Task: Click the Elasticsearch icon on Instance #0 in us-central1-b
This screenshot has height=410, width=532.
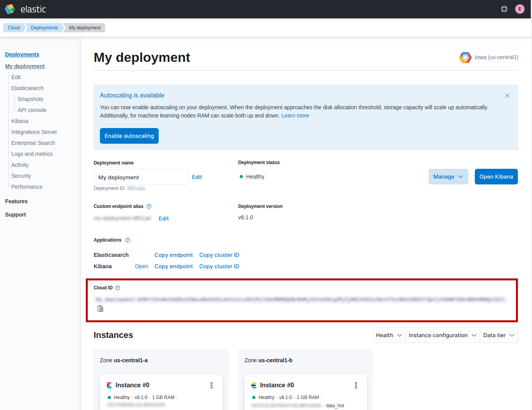Action: [x=254, y=385]
